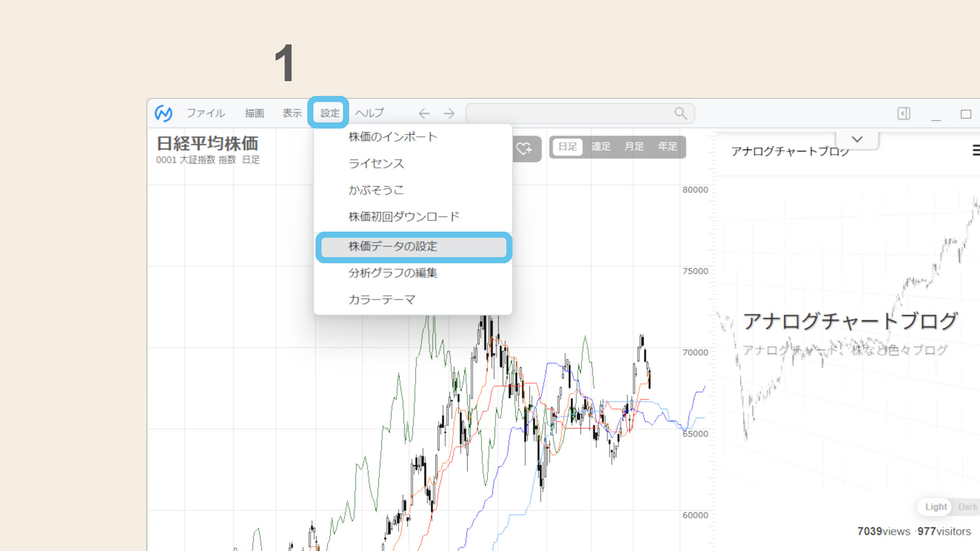
Task: Go forward with the right arrow
Action: click(x=449, y=113)
